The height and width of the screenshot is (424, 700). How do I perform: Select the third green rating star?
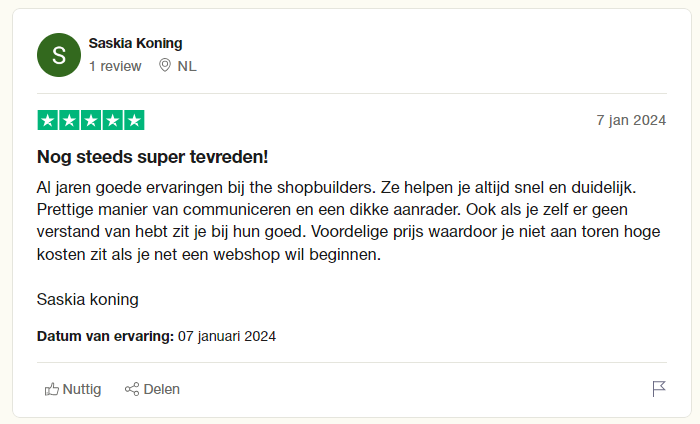tap(91, 120)
